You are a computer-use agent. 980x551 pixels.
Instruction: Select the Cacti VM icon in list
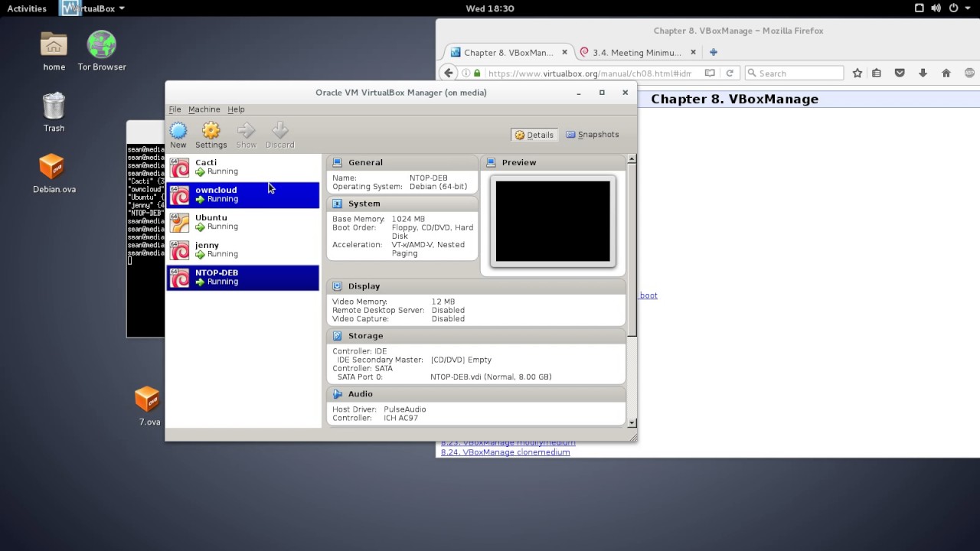[x=180, y=167]
